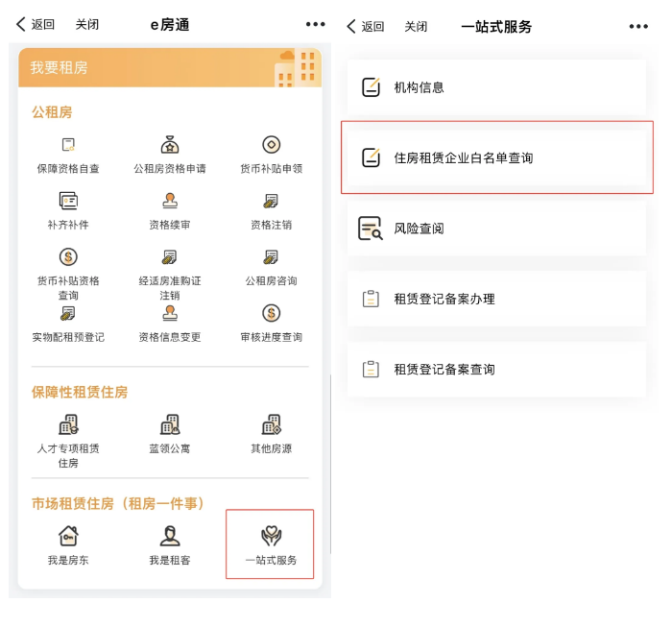Open 资格续审 service icon
Viewport: 672px width, 627px height.
point(170,202)
